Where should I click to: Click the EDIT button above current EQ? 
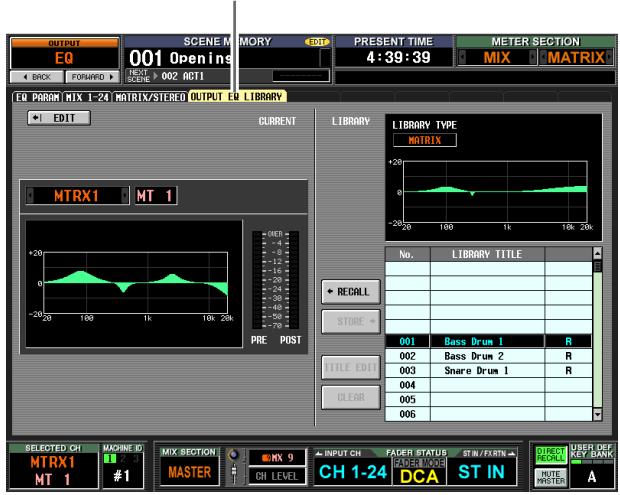[59, 118]
